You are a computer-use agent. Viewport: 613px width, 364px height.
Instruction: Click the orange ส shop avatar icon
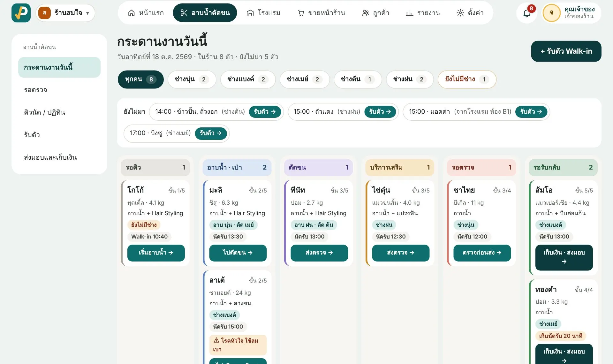pyautogui.click(x=44, y=13)
